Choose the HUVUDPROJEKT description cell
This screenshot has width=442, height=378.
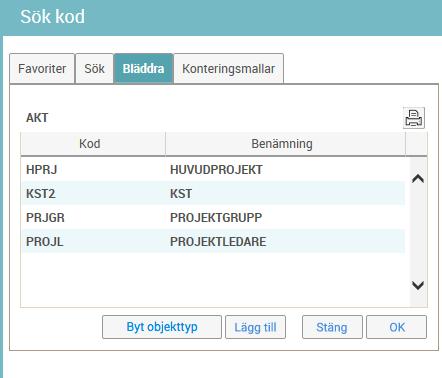[x=216, y=170]
